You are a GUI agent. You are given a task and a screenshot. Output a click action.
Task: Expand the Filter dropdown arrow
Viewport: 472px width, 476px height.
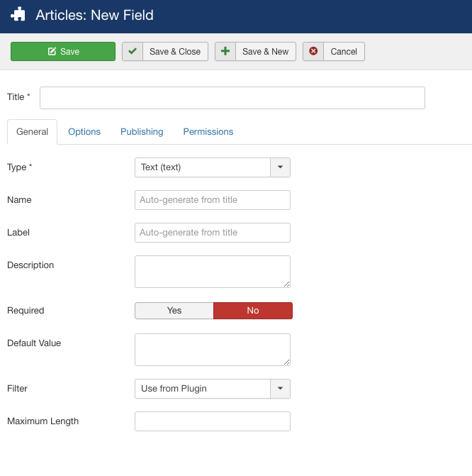pyautogui.click(x=280, y=389)
